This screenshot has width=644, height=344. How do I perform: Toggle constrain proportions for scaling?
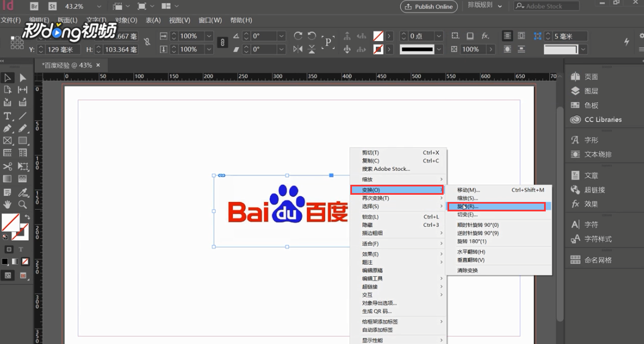(222, 42)
